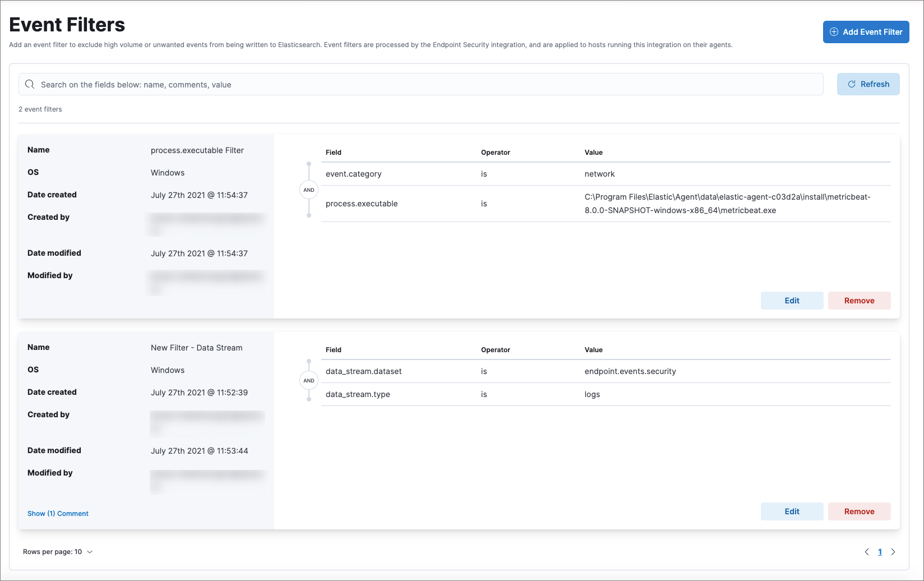924x581 pixels.
Task: Select the New Filter - Data Stream name text
Action: tap(197, 348)
